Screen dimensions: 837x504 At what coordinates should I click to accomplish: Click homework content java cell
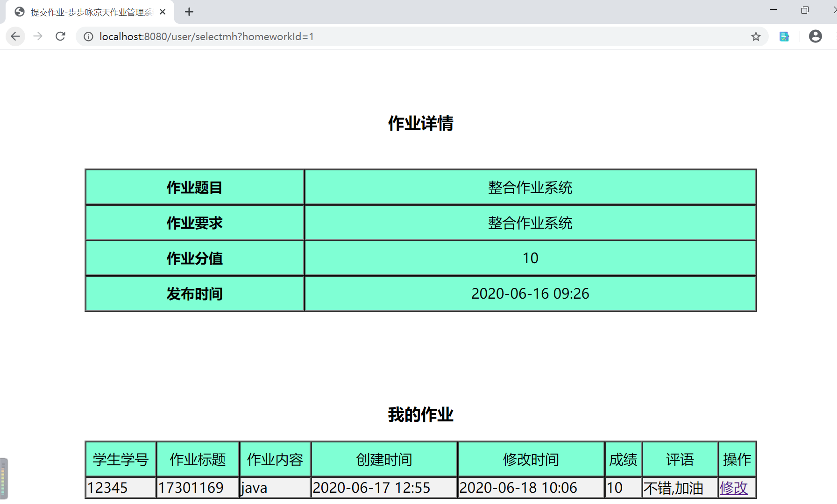tap(275, 488)
